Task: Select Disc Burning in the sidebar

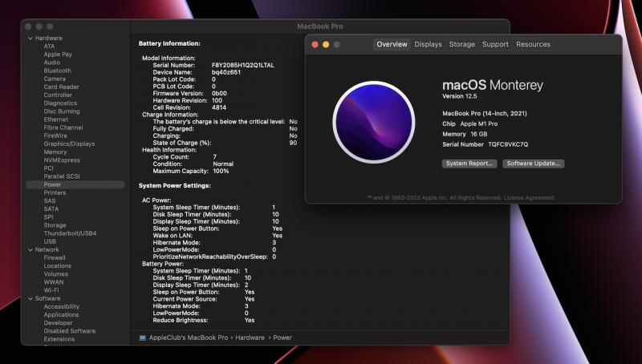Action: tap(62, 111)
